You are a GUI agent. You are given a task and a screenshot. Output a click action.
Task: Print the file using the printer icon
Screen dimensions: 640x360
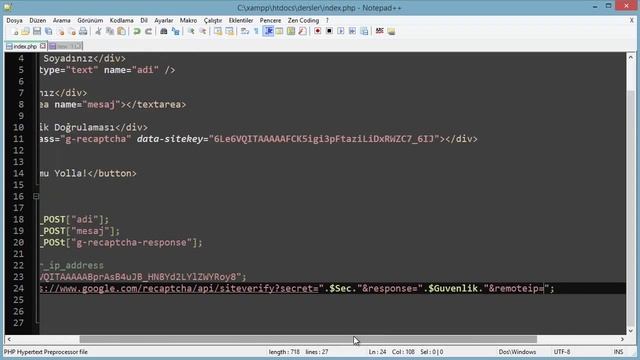tap(83, 31)
